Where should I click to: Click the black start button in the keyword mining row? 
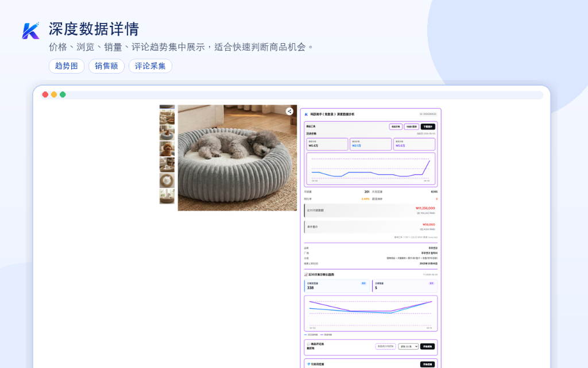[427, 364]
